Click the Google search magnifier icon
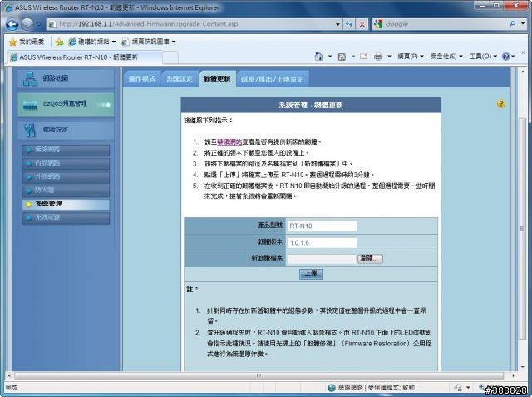Viewport: 532px width, 397px height. [512, 24]
